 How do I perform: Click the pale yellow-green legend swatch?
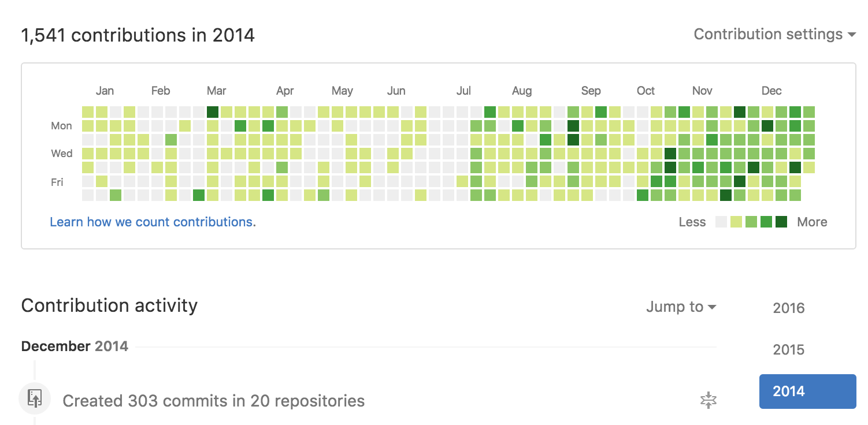[736, 222]
